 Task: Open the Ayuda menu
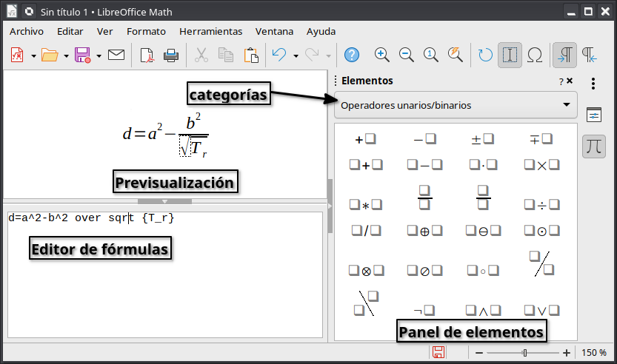[321, 32]
